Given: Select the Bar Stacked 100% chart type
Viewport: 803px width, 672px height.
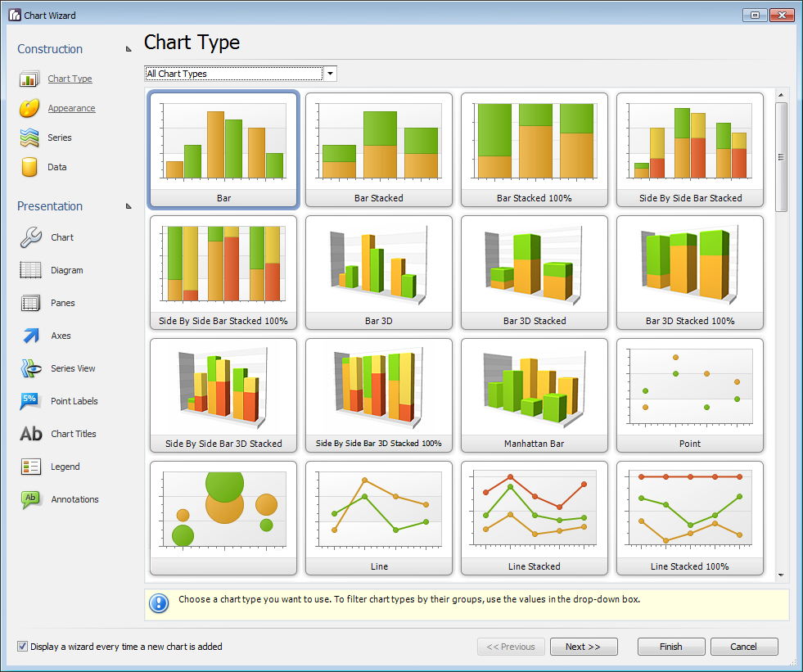Looking at the screenshot, I should 535,150.
